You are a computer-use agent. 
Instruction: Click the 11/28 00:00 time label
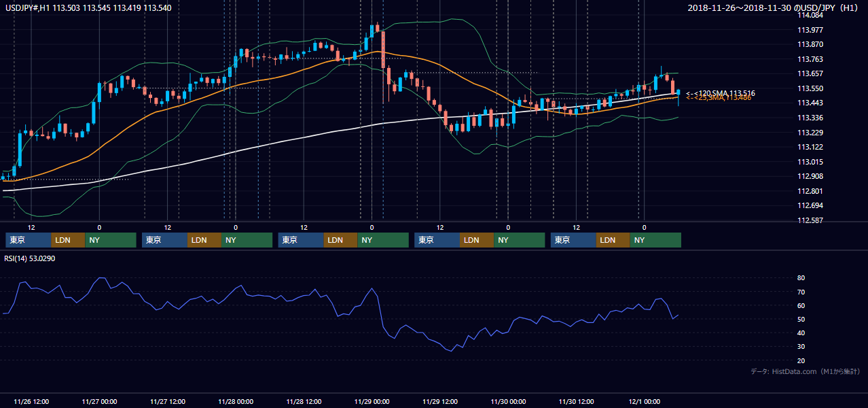(x=236, y=401)
